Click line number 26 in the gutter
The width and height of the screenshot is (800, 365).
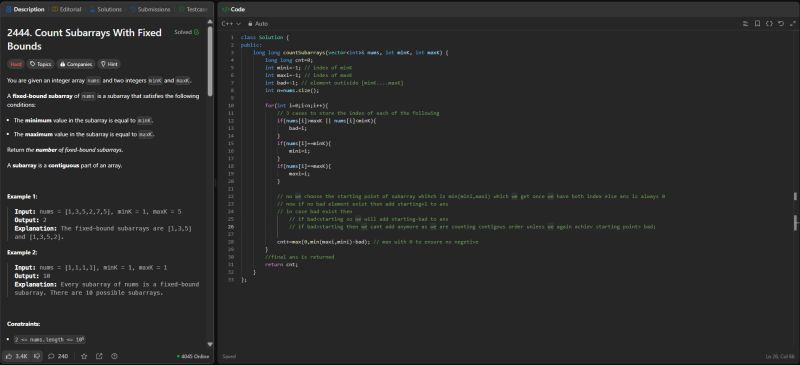point(231,227)
